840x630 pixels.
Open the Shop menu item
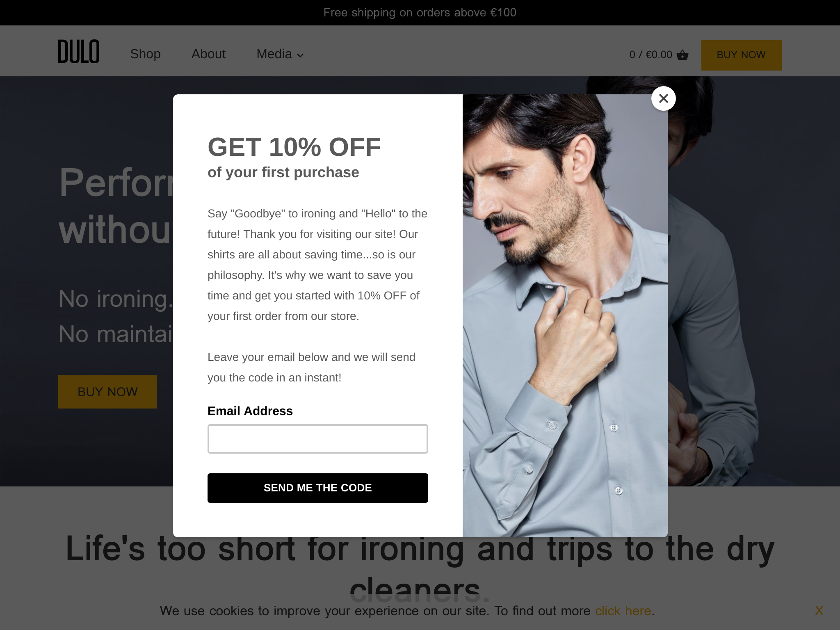coord(145,54)
